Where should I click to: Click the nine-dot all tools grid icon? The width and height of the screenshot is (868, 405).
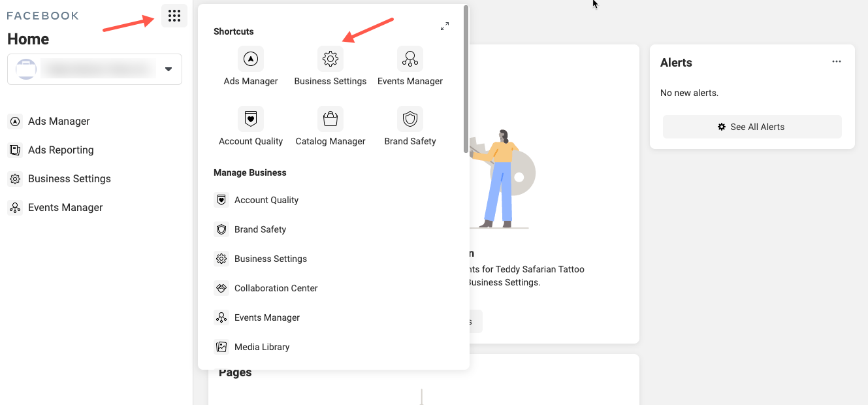174,16
